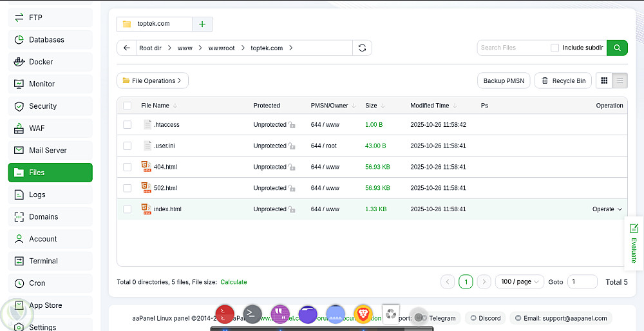Image resolution: width=644 pixels, height=331 pixels.
Task: Go back using the left arrow icon
Action: (x=127, y=48)
